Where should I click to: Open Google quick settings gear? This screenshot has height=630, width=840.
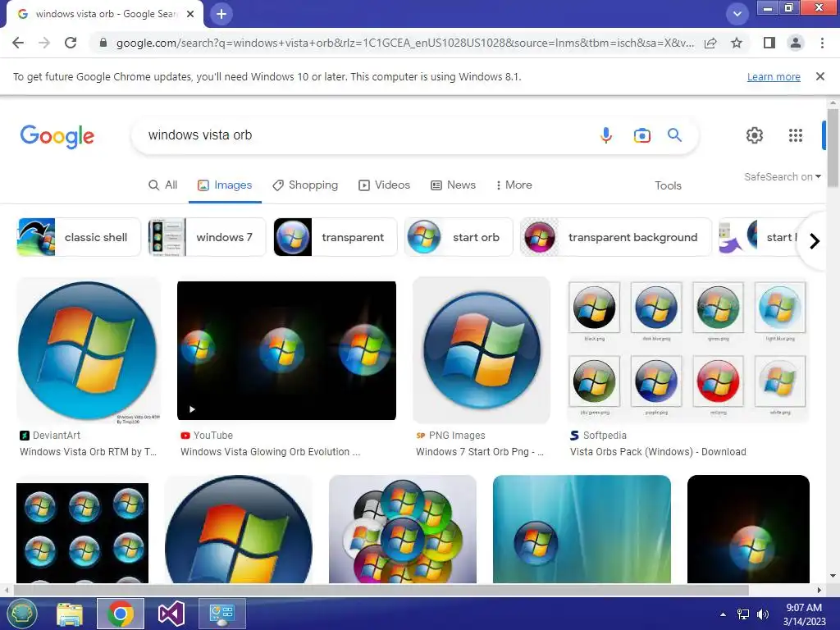point(755,135)
